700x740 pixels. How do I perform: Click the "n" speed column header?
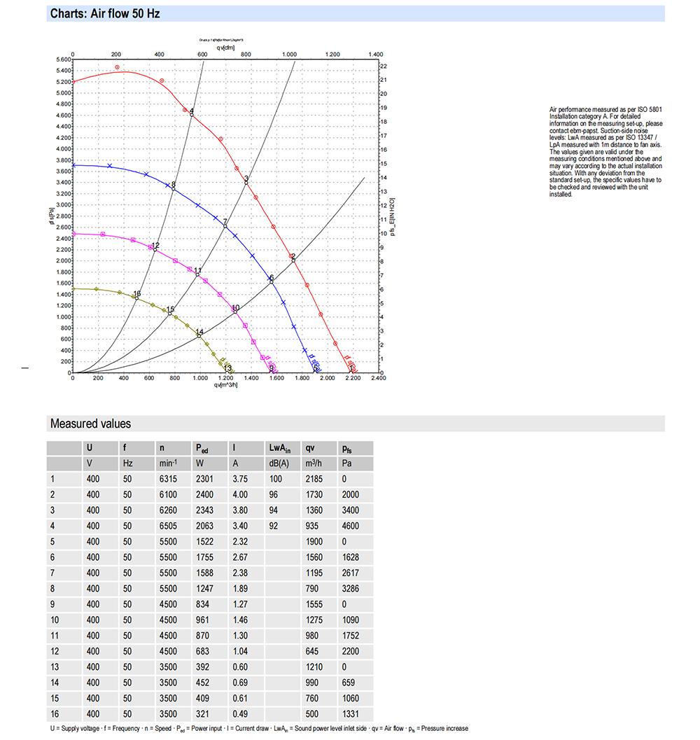[162, 448]
